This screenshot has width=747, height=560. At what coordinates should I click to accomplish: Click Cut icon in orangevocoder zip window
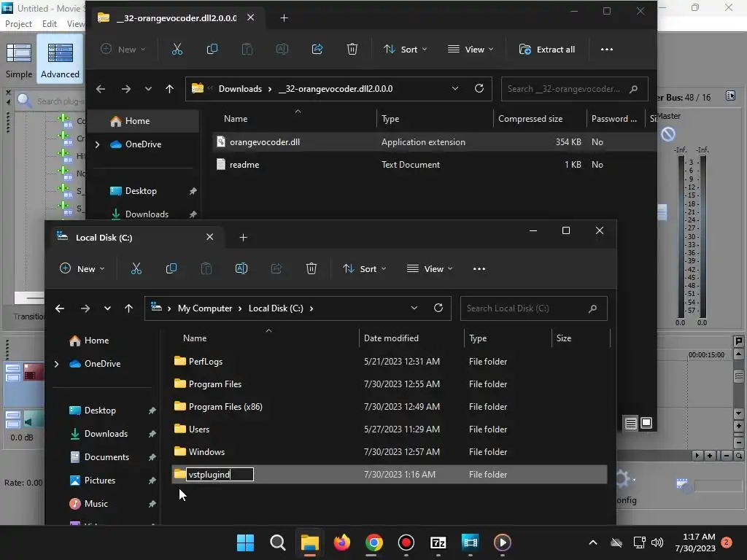[x=177, y=49]
